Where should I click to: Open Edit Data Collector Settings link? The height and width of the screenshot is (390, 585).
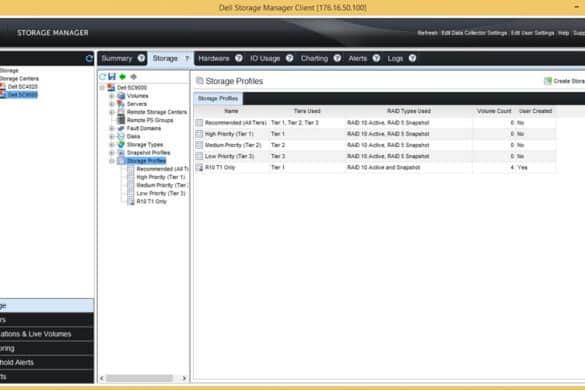coord(474,33)
